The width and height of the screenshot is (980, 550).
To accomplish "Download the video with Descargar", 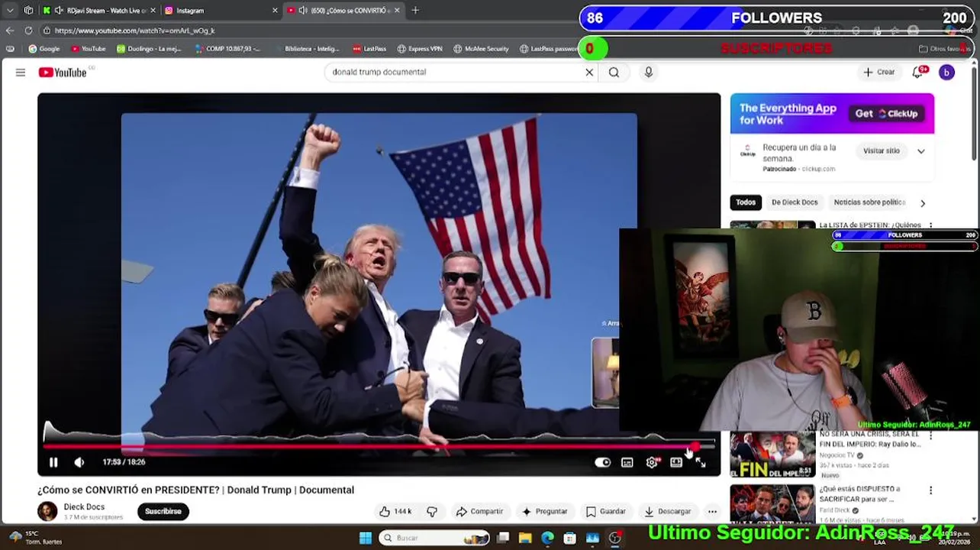I will pos(667,511).
